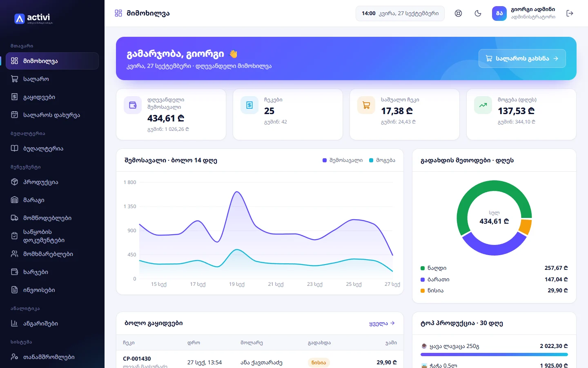Open the ყველა link in ბოლო გაყიდვები
This screenshot has height=368, width=588.
point(382,323)
